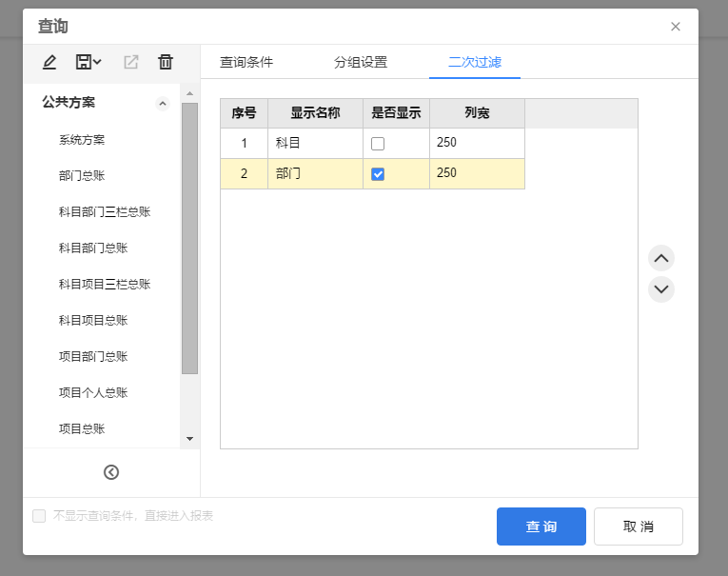The height and width of the screenshot is (576, 728).
Task: Select 系统方案 scheme
Action: point(82,140)
